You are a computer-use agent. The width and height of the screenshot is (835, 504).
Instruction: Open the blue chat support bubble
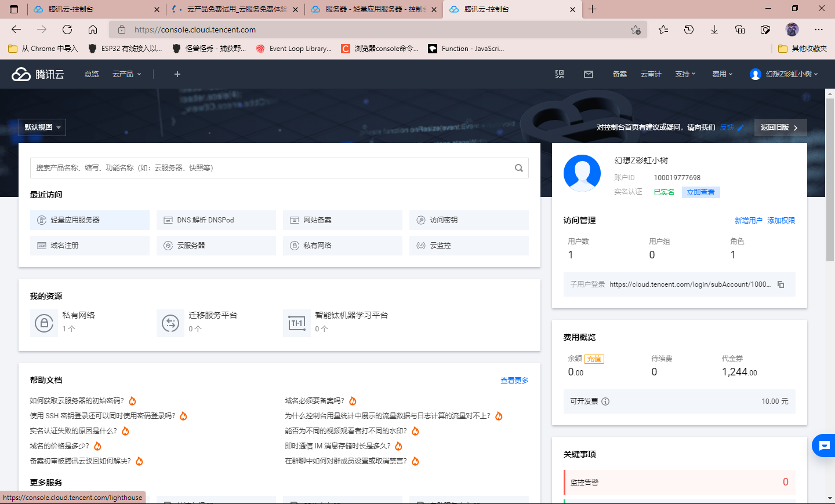(824, 445)
